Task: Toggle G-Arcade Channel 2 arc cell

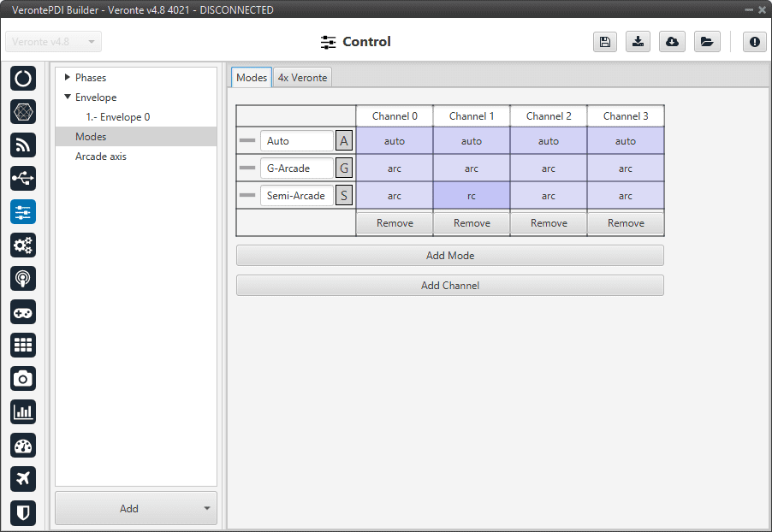Action: point(549,168)
